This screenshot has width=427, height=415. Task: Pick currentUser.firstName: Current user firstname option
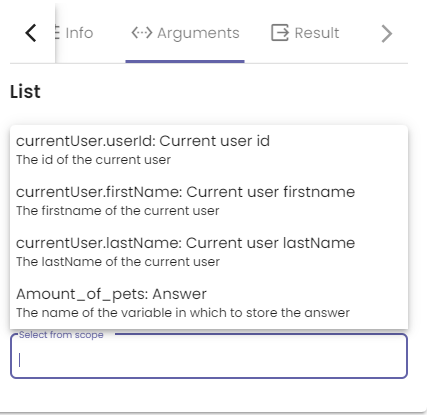pos(209,201)
